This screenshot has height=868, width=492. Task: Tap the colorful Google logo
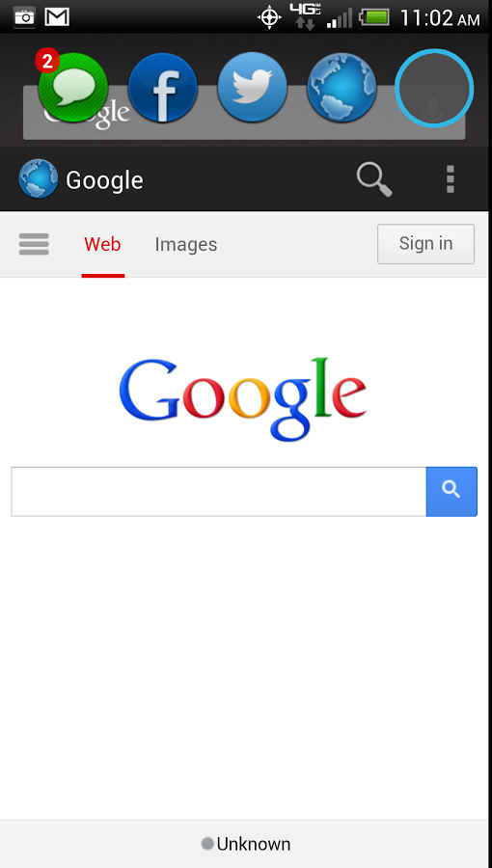243,398
